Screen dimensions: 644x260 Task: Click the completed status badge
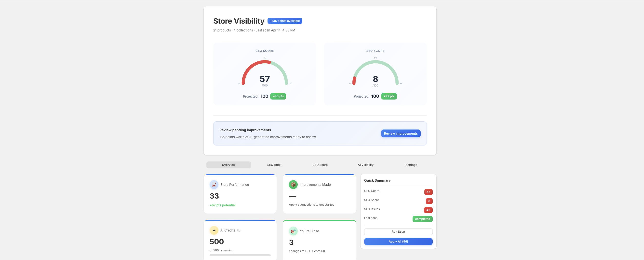pyautogui.click(x=422, y=219)
